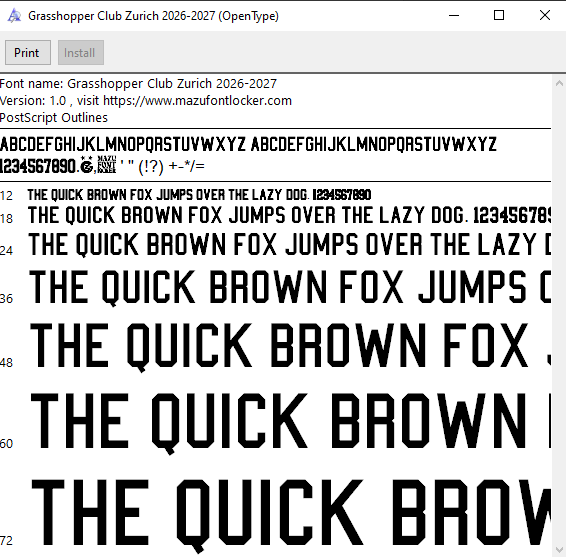Viewport: 566px width, 557px height.
Task: Click the '60' size label
Action: pyautogui.click(x=6, y=443)
